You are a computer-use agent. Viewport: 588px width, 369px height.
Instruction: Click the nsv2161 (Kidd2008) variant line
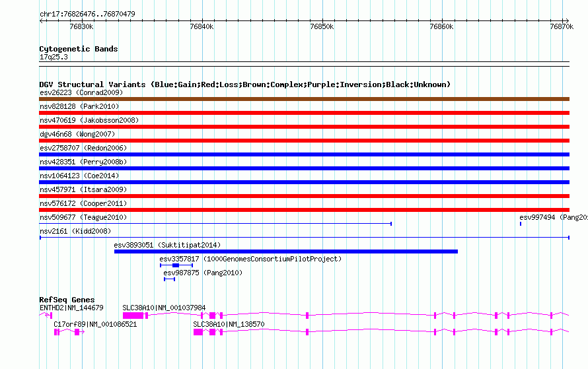(x=304, y=238)
